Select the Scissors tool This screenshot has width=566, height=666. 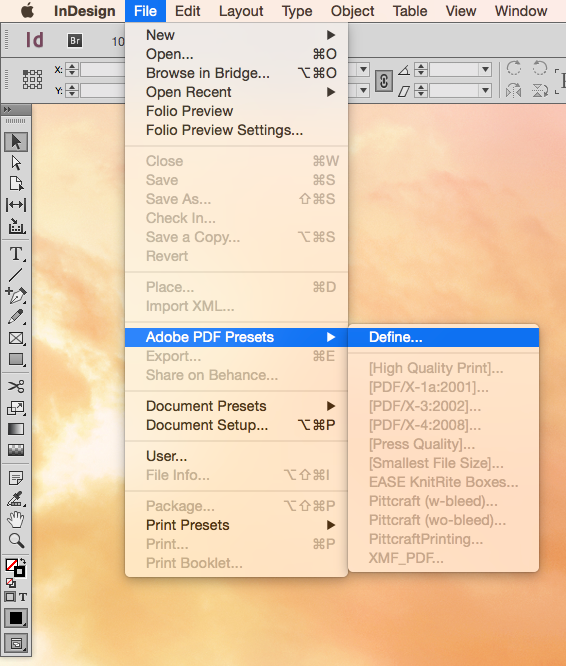(16, 387)
